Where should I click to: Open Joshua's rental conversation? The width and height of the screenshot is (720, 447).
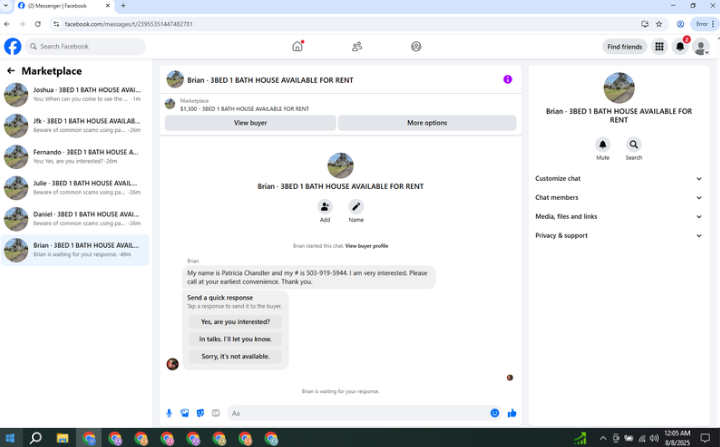75,94
